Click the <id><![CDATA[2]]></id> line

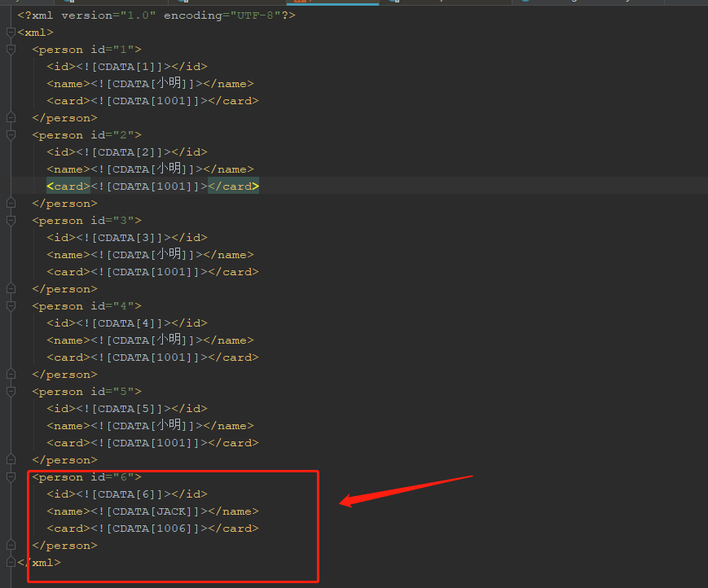point(127,152)
